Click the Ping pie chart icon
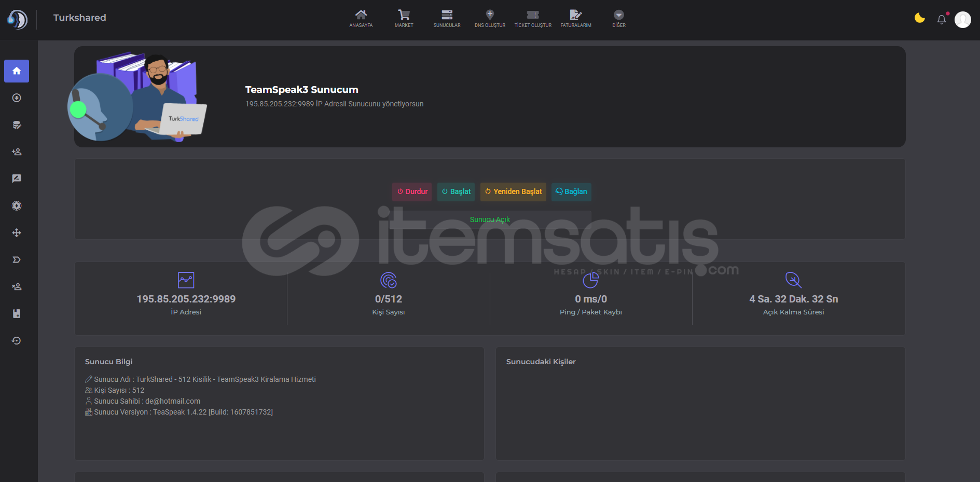Image resolution: width=980 pixels, height=482 pixels. (591, 280)
